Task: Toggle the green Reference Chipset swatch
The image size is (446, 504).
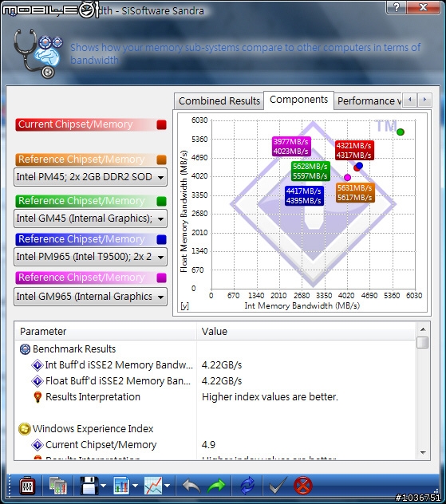Action: point(162,201)
